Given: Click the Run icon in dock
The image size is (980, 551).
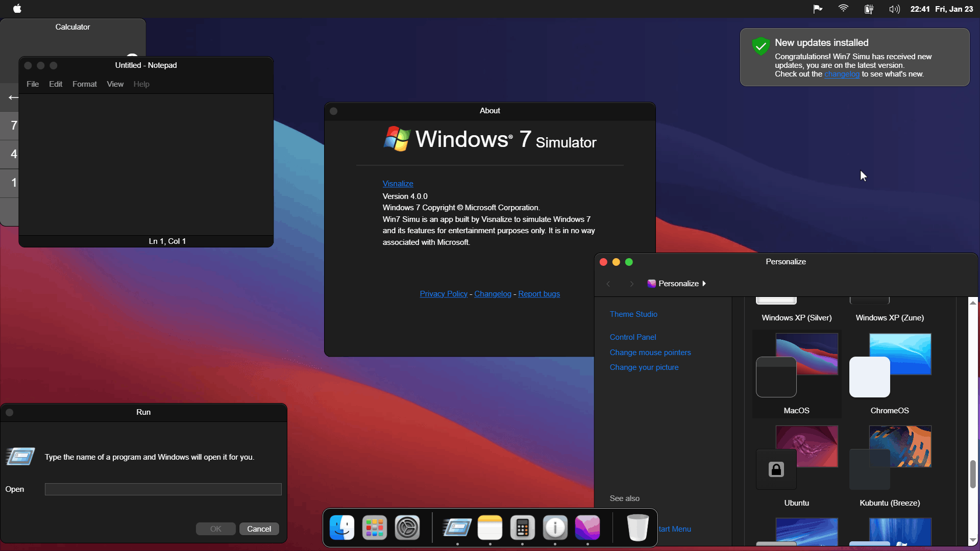Looking at the screenshot, I should pos(457,527).
